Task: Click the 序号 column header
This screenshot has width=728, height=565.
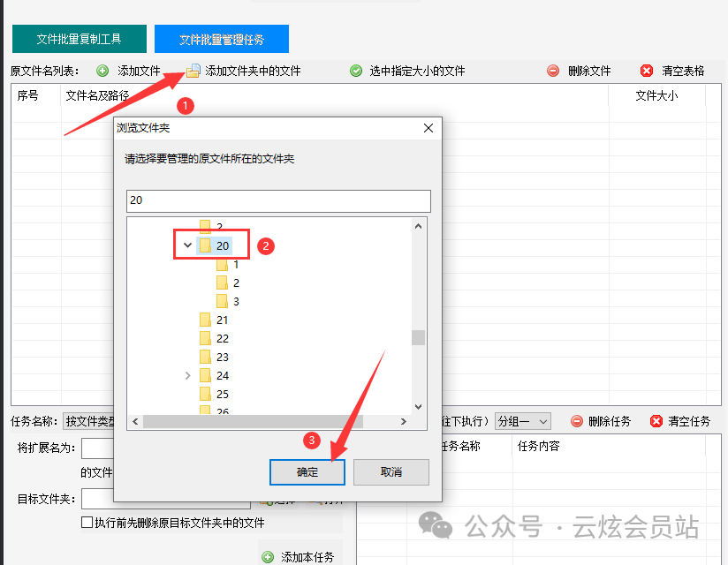Action: (x=28, y=96)
